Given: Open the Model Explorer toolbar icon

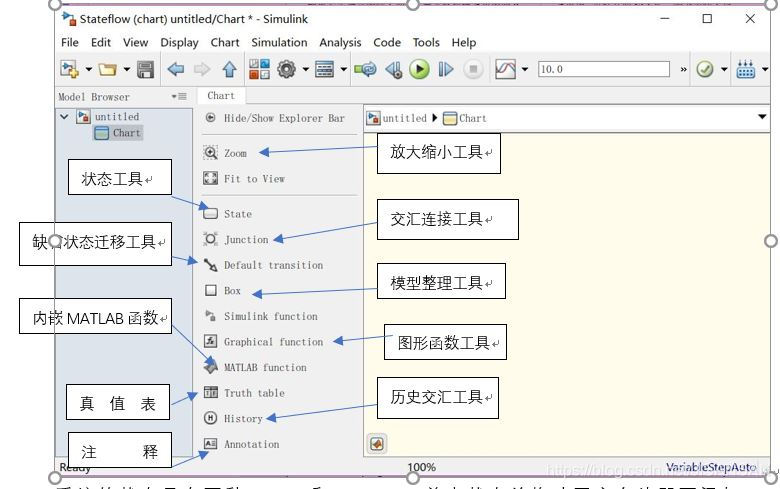Looking at the screenshot, I should 324,69.
